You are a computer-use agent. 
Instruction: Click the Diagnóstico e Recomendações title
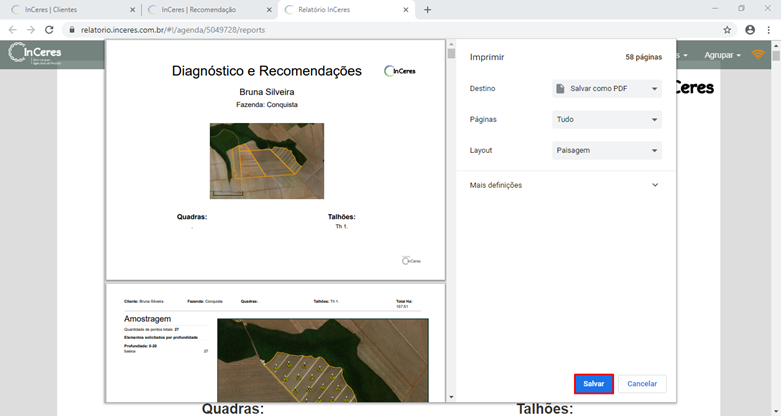[266, 71]
